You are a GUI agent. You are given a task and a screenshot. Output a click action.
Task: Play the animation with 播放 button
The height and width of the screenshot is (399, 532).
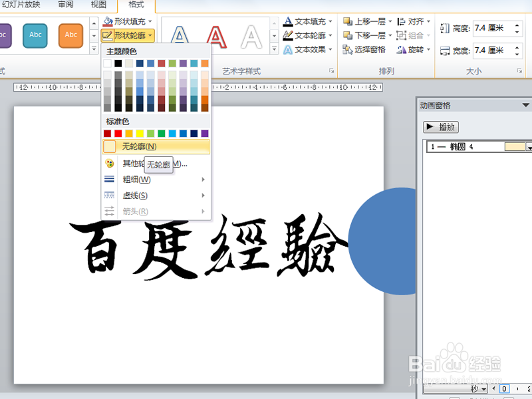441,127
